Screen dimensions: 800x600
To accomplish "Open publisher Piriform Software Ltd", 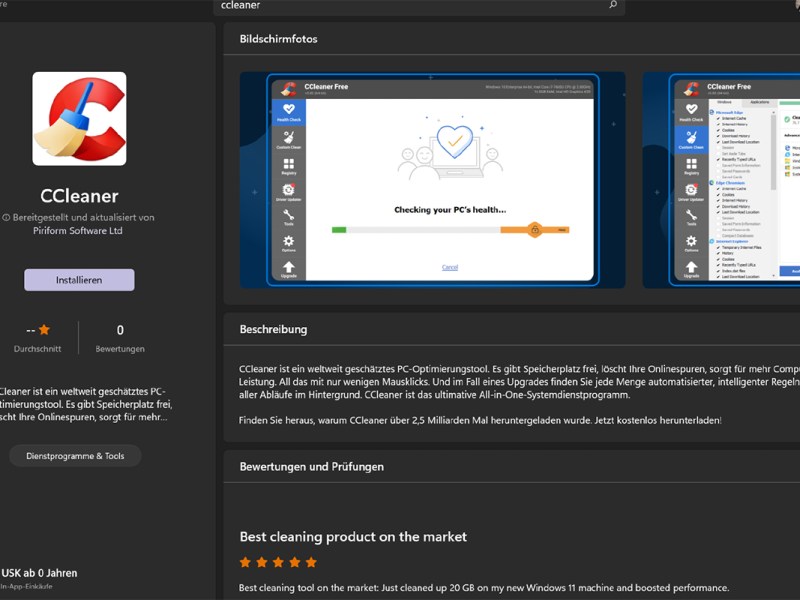I will [x=78, y=231].
